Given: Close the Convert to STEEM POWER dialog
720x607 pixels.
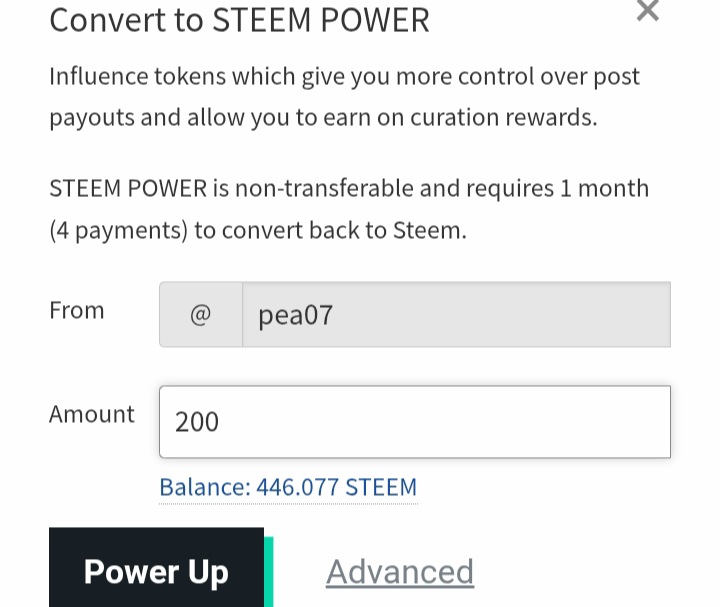Looking at the screenshot, I should pos(647,10).
